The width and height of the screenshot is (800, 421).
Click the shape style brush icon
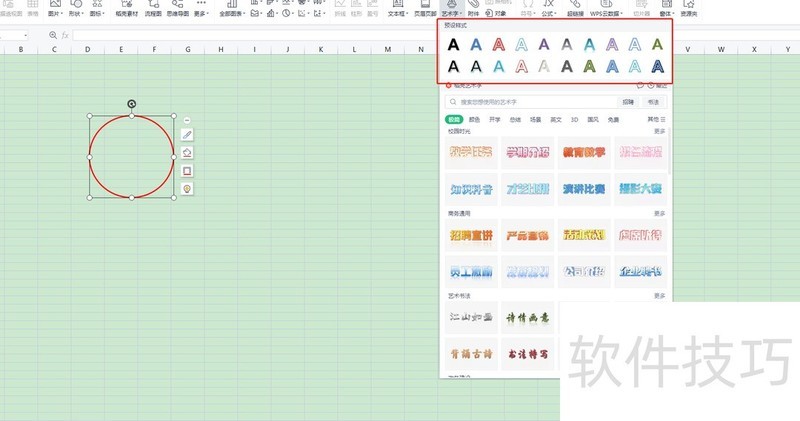point(187,134)
